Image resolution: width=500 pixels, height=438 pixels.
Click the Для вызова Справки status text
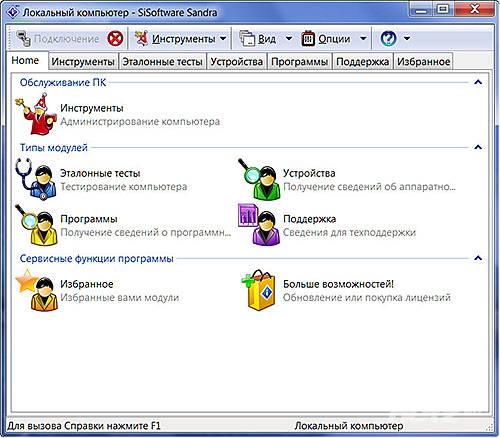(x=84, y=426)
